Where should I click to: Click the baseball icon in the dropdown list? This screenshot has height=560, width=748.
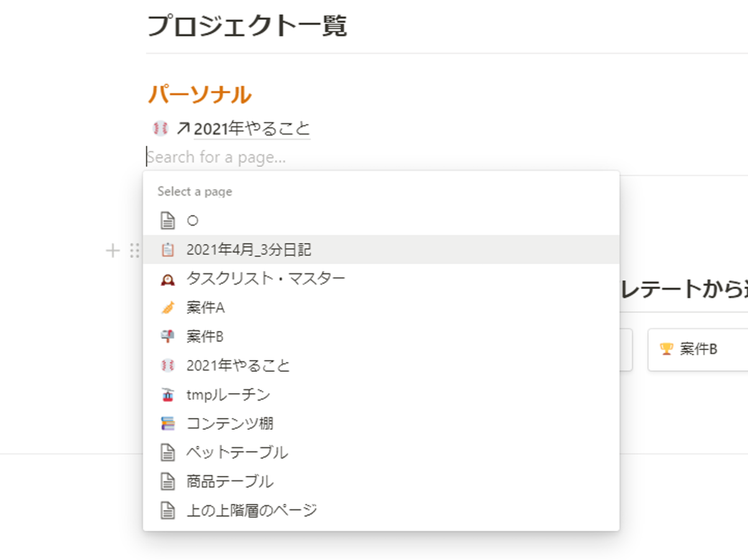click(x=166, y=366)
